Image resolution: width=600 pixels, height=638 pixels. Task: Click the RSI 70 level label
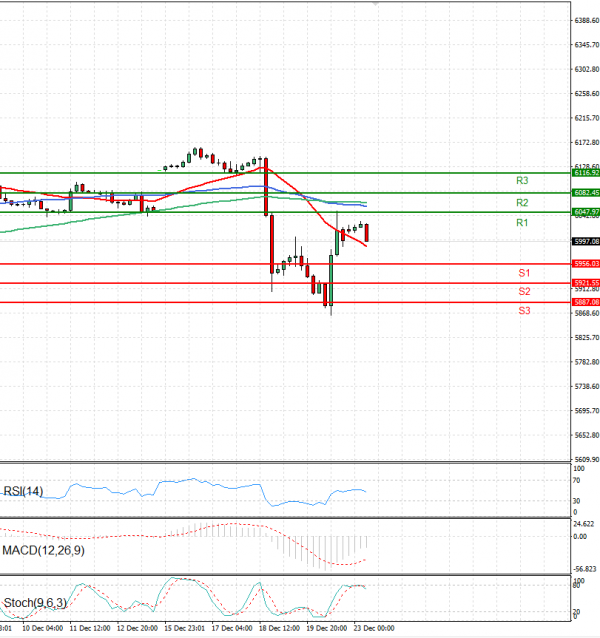pos(576,481)
